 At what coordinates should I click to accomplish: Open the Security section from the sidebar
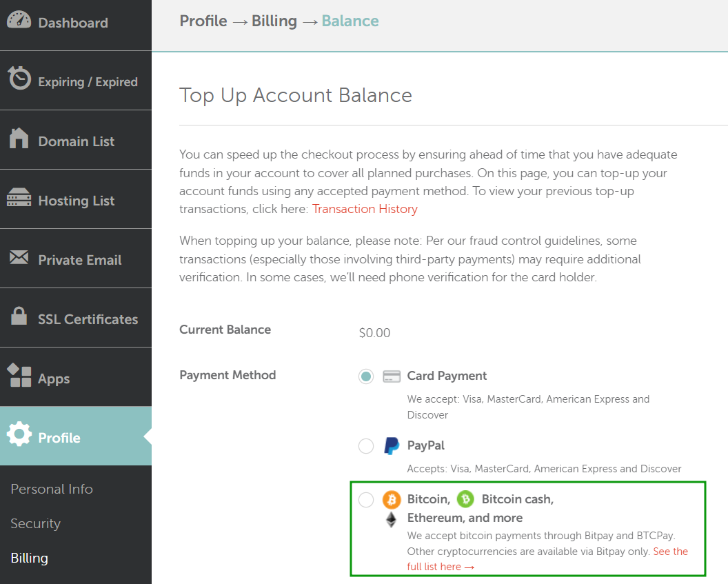[x=35, y=523]
